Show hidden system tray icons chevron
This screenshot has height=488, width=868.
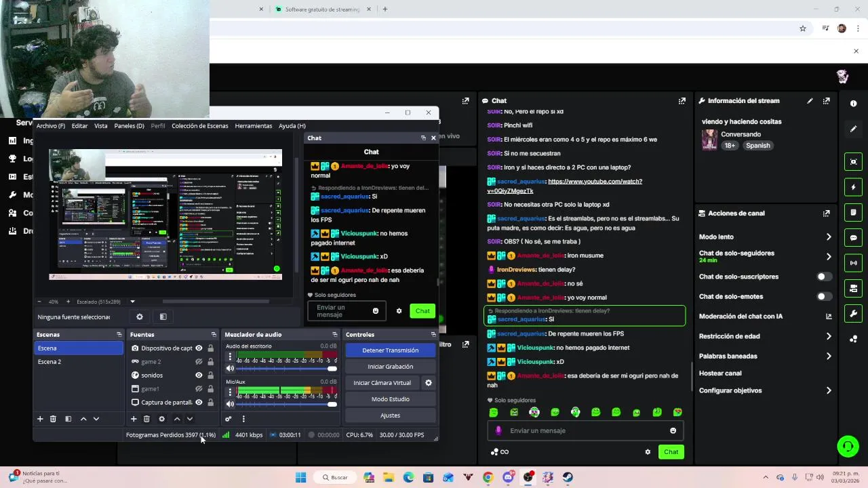tap(766, 478)
